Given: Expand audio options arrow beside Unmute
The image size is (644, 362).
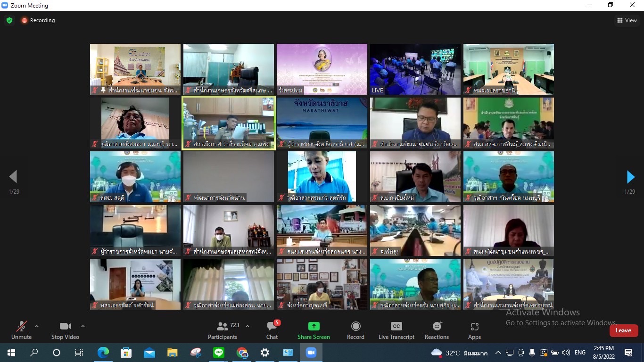Looking at the screenshot, I should (37, 326).
